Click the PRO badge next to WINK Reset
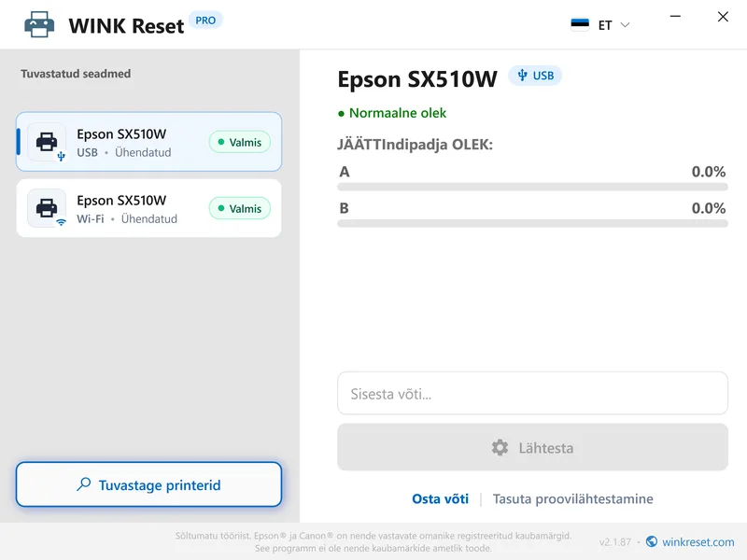747x560 pixels. (x=205, y=21)
